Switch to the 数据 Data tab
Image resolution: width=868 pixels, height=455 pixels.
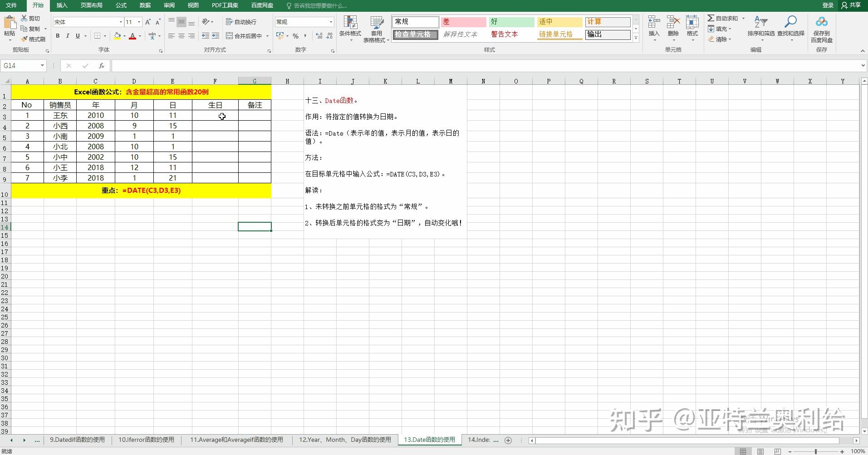(145, 5)
